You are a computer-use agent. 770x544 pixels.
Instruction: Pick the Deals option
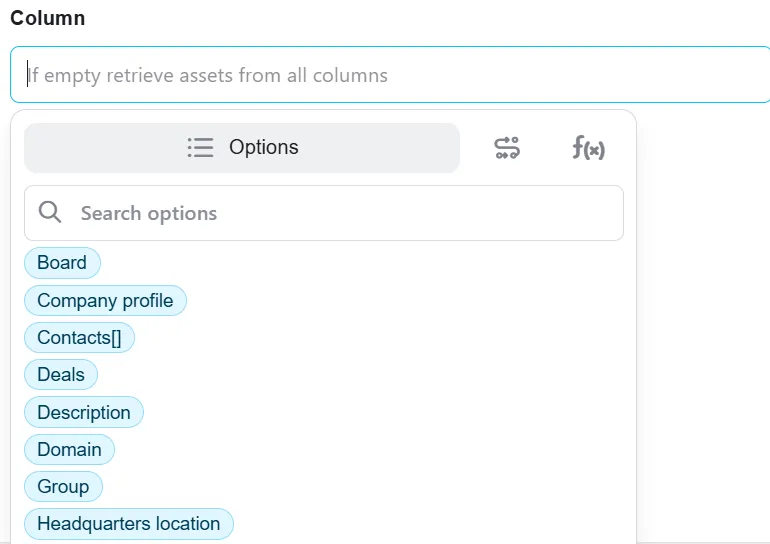pyautogui.click(x=61, y=375)
